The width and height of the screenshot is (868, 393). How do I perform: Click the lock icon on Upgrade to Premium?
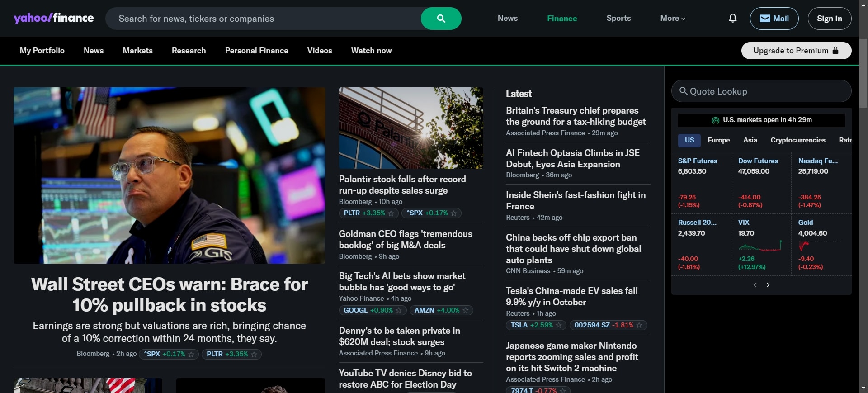click(x=835, y=50)
